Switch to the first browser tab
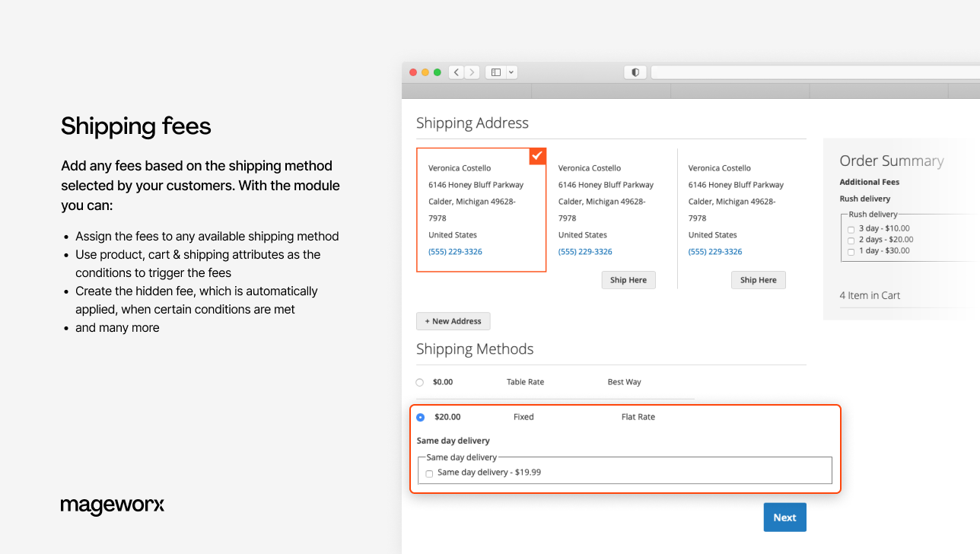This screenshot has width=980, height=554. pyautogui.click(x=466, y=91)
